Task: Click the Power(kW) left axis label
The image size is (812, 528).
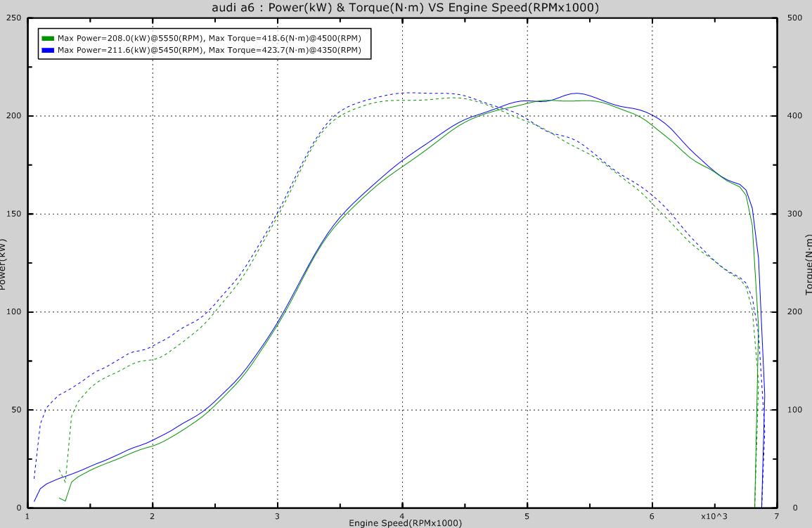Action: coord(3,264)
